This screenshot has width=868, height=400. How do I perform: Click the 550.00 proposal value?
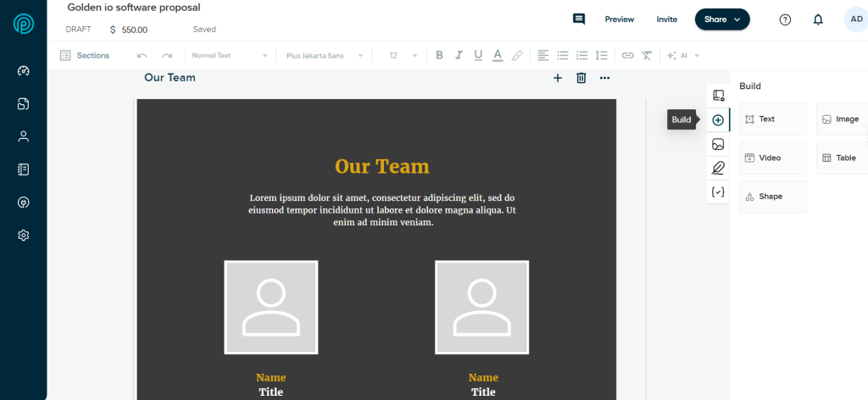pos(135,30)
